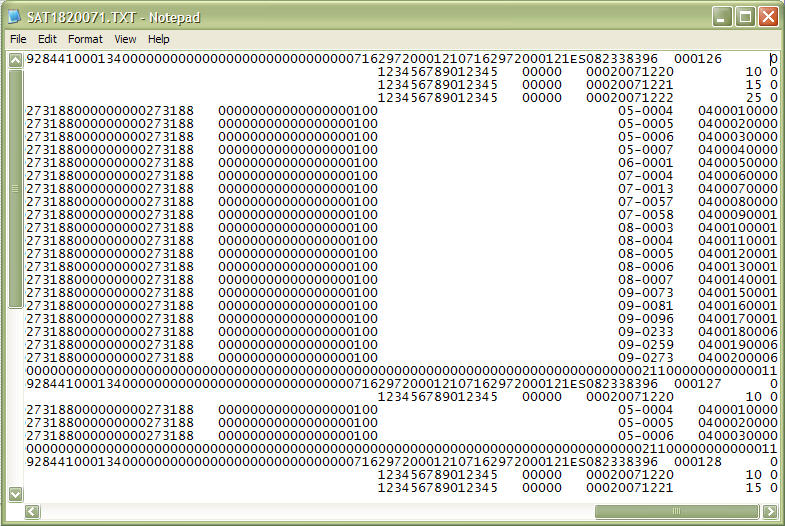The height and width of the screenshot is (526, 785).
Task: Click the vertical scrollbar thumb
Action: [16, 189]
